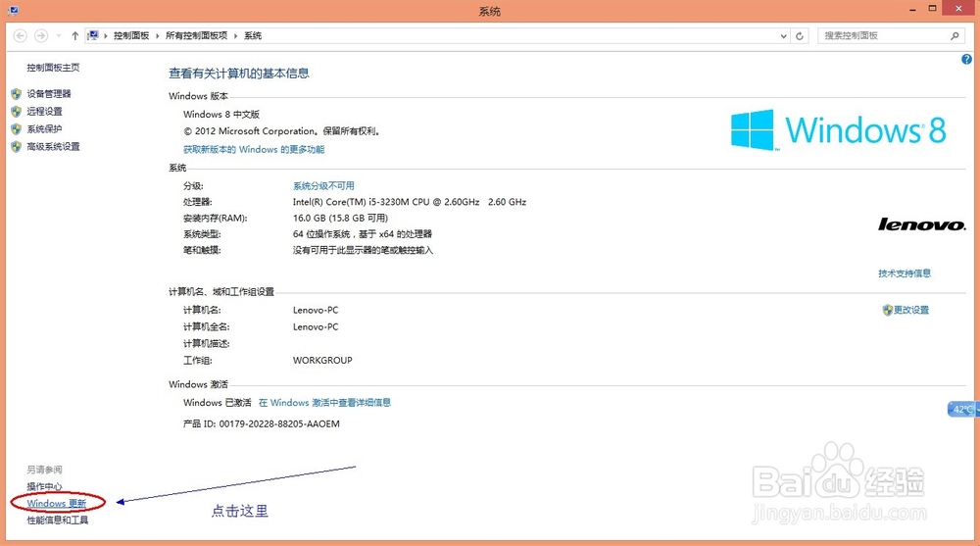The width and height of the screenshot is (980, 546).
Task: Focus the 搜索控制面板 search field
Action: pos(891,35)
